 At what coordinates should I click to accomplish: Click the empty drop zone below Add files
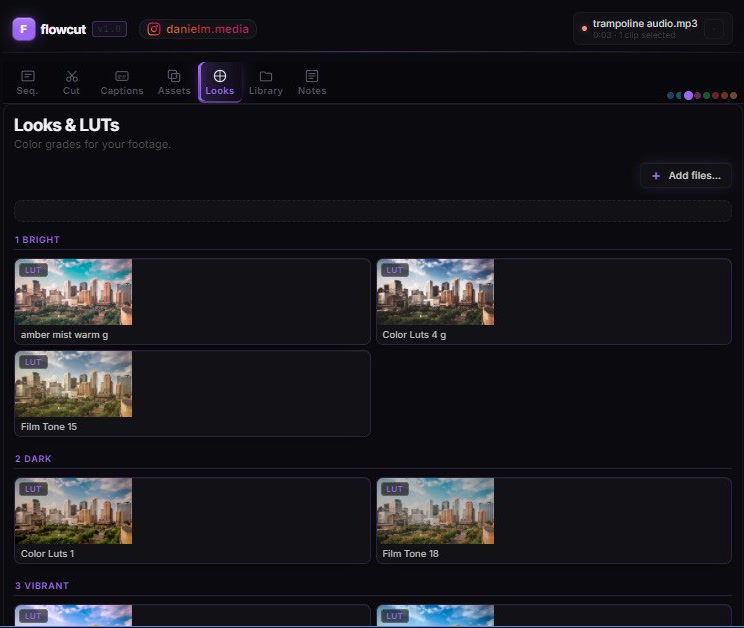[372, 211]
